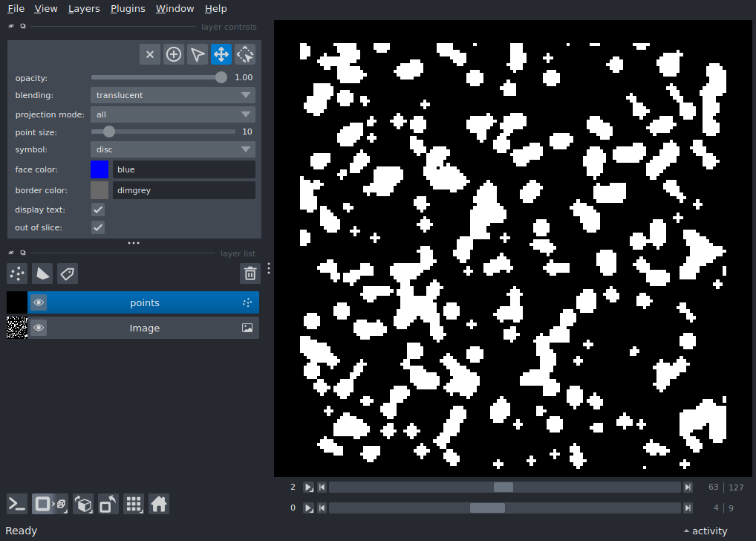
Task: Open the blending mode dropdown
Action: tap(172, 95)
